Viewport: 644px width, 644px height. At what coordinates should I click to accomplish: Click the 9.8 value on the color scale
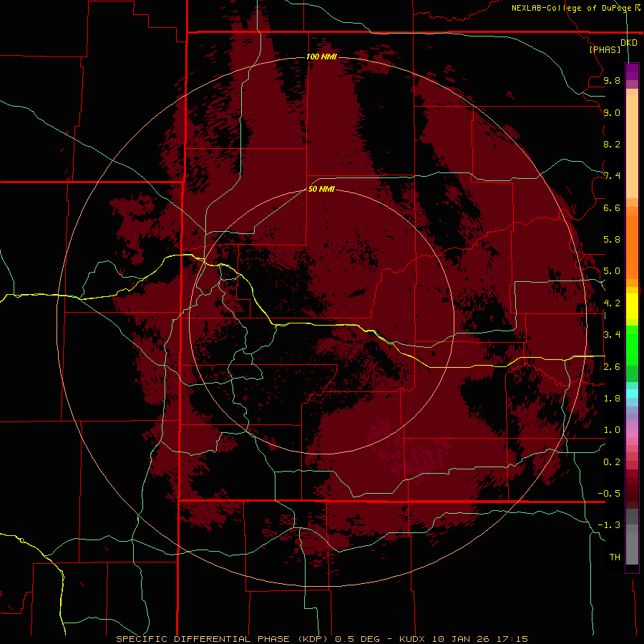(612, 80)
